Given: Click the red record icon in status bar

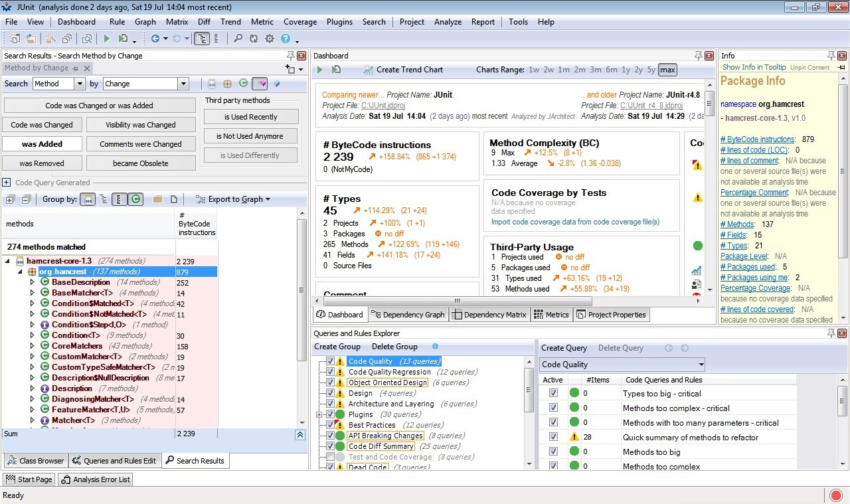Looking at the screenshot, I should (x=836, y=495).
